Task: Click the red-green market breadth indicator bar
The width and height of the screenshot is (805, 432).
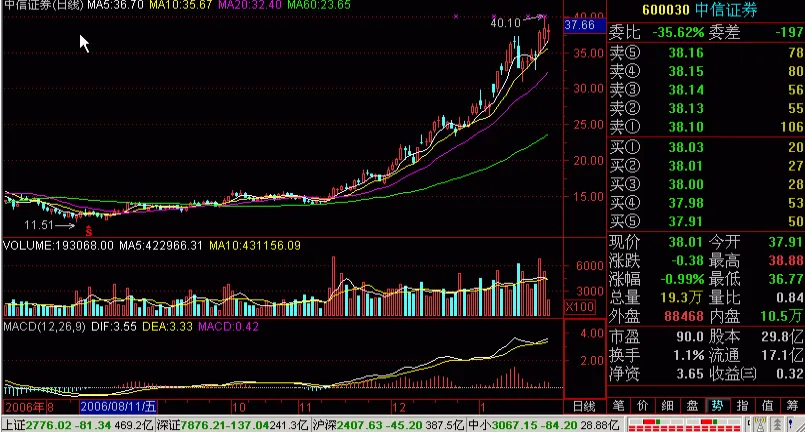Action: click(684, 424)
